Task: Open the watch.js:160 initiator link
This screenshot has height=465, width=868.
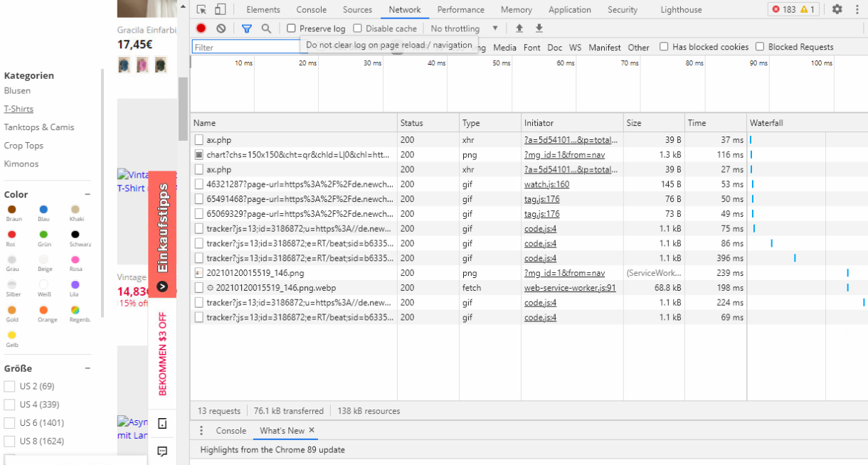Action: 546,184
